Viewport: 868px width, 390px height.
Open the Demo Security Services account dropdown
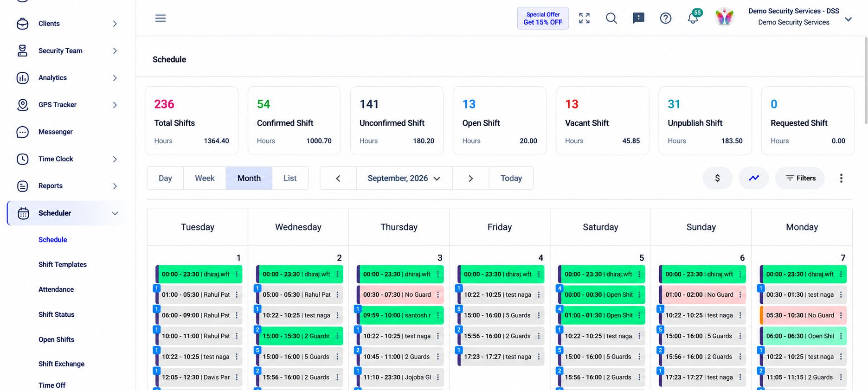[848, 19]
